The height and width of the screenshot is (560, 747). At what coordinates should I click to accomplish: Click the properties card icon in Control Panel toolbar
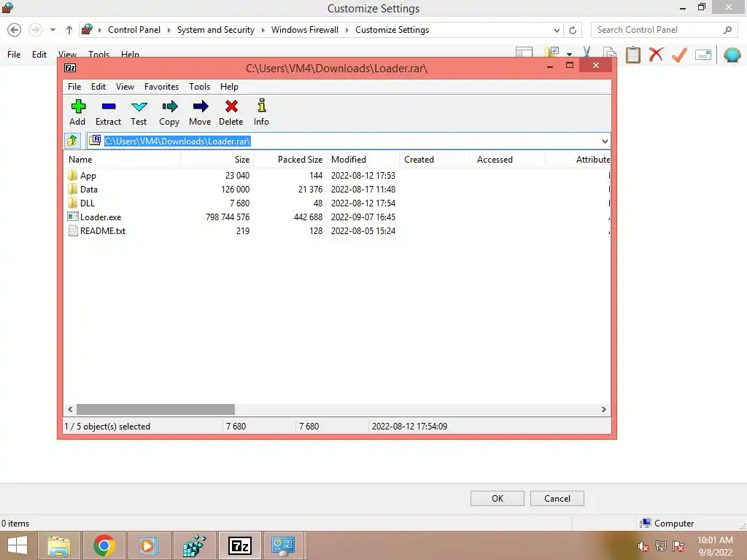point(703,55)
